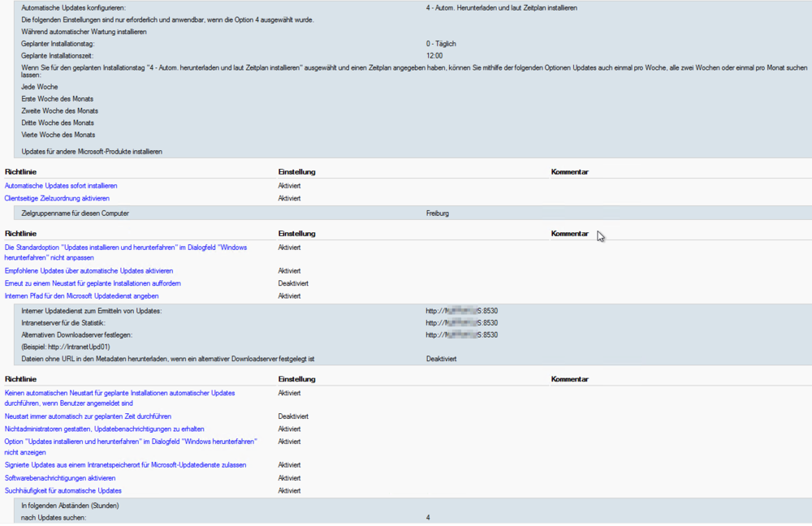Click the 'Updates für andere Microsoft-Produkte installieren' text
The height and width of the screenshot is (526, 812).
tap(92, 152)
